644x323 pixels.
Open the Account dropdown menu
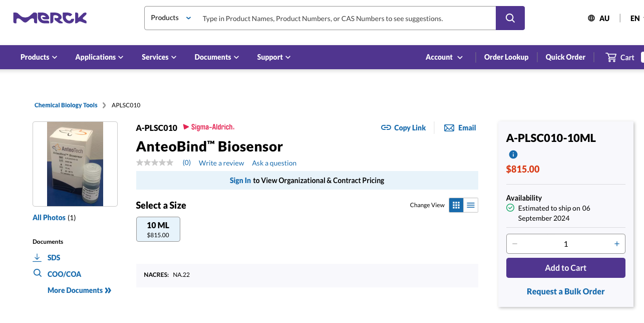click(444, 57)
